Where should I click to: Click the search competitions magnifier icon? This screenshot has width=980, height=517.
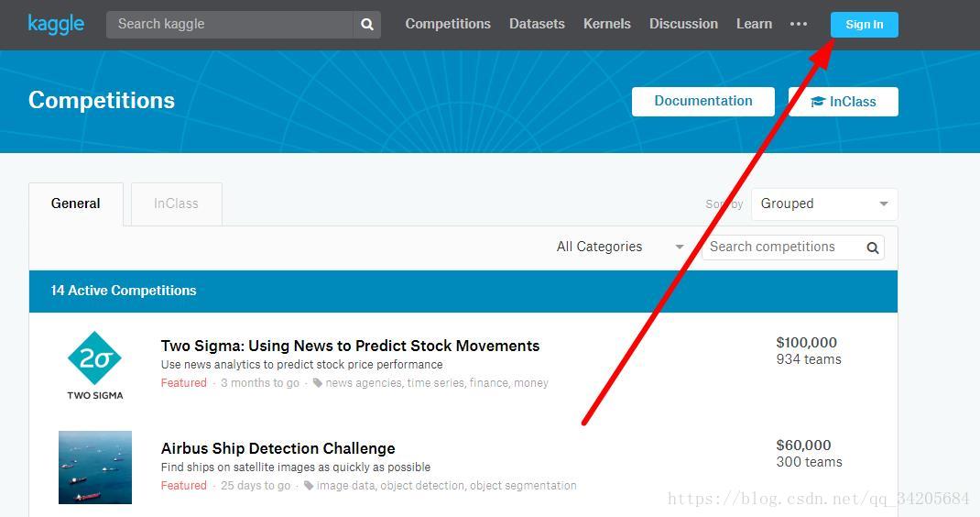(873, 247)
